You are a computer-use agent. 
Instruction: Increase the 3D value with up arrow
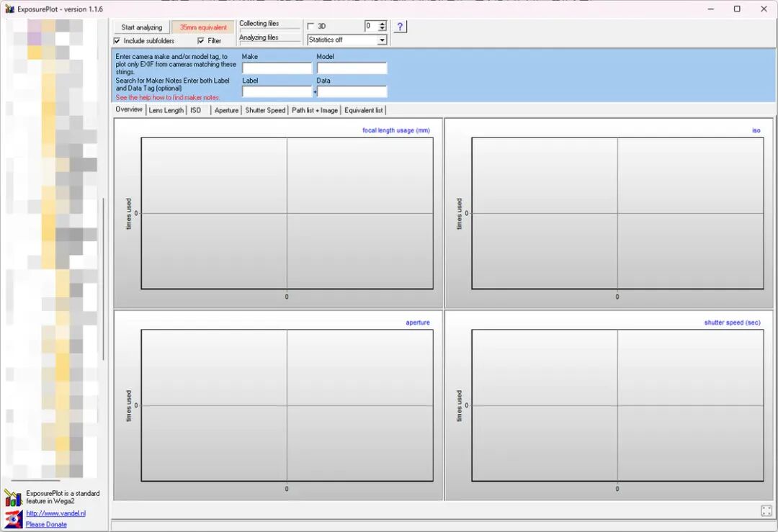(382, 23)
